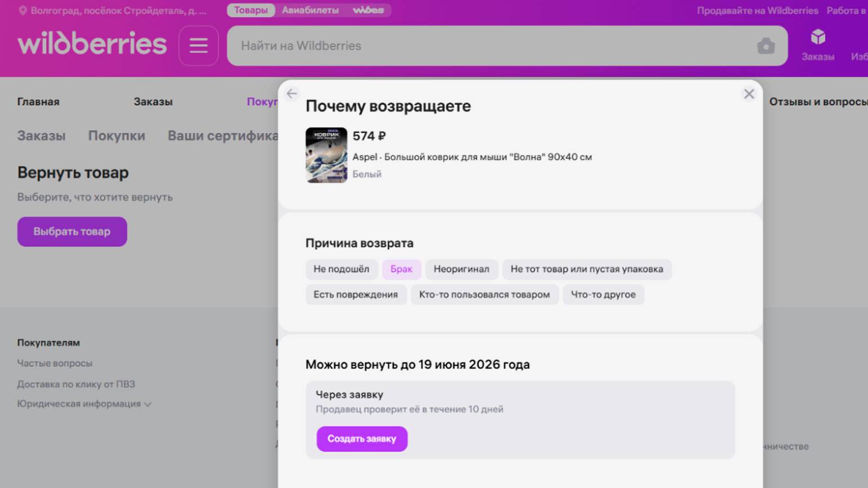
Task: Choose reason Есть повреждения
Action: point(356,295)
